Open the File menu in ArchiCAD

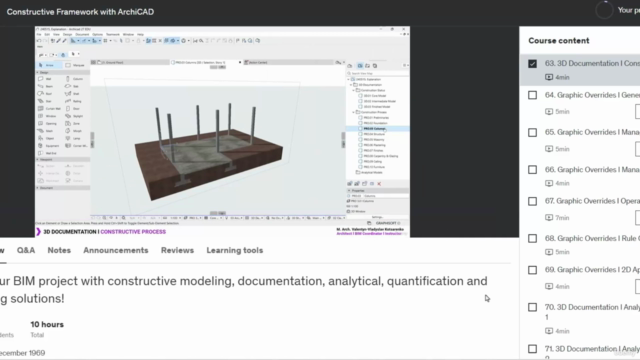point(39,35)
